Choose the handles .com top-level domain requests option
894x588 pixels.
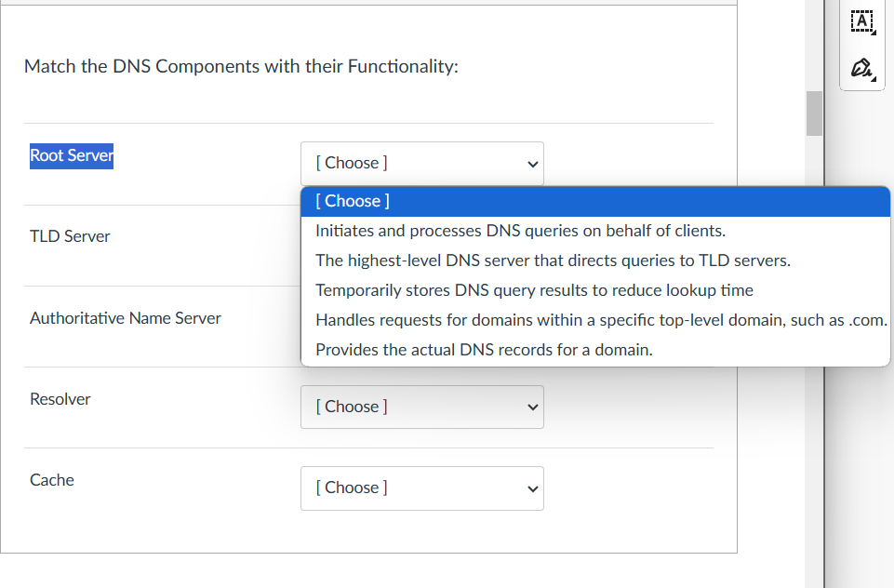[x=599, y=319]
